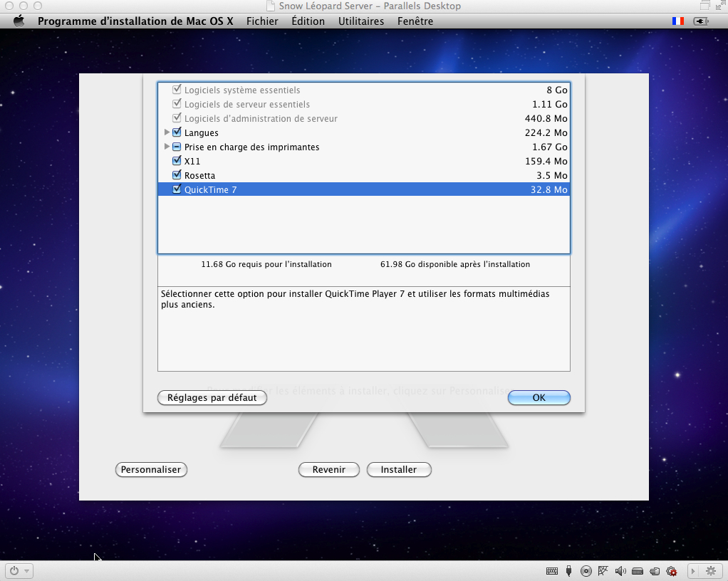Open the Fenêtre menu
The height and width of the screenshot is (581, 728).
[x=415, y=21]
